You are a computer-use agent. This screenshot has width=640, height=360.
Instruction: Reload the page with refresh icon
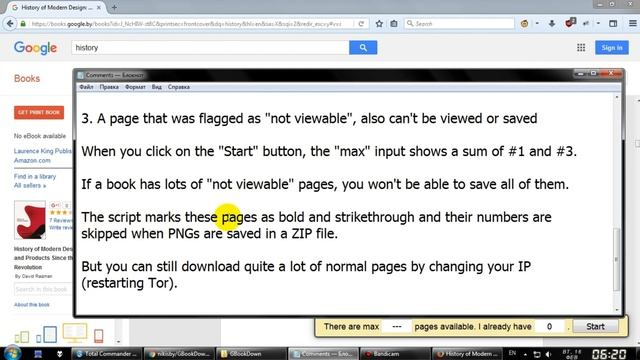pos(361,24)
